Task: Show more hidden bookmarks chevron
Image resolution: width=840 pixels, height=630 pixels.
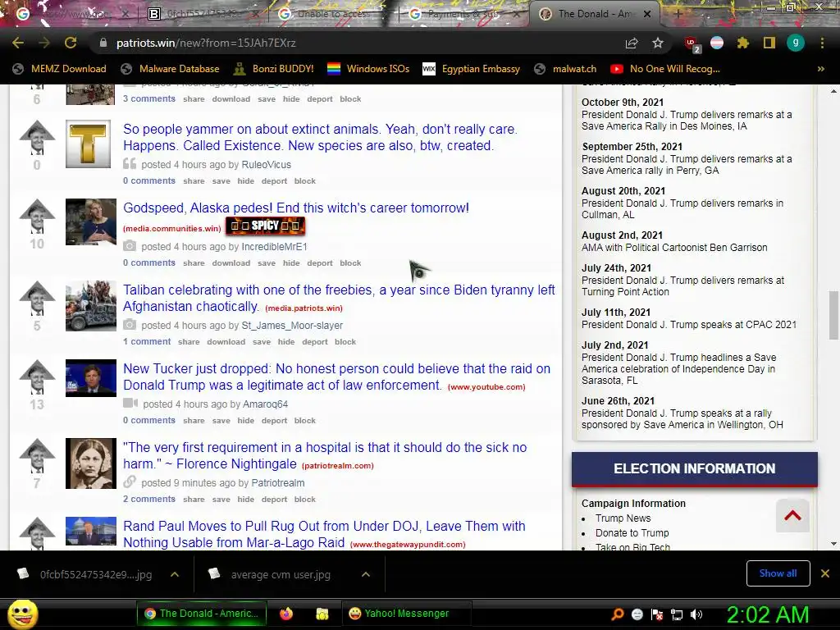Action: 820,69
